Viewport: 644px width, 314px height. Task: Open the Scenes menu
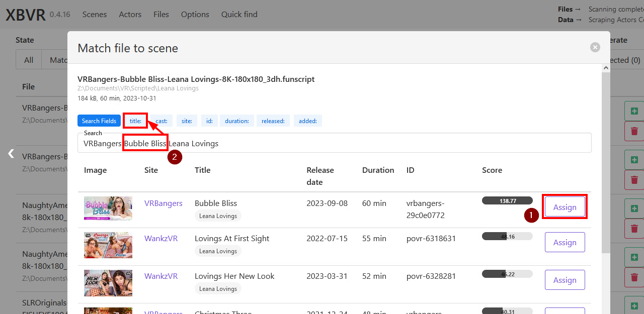95,14
